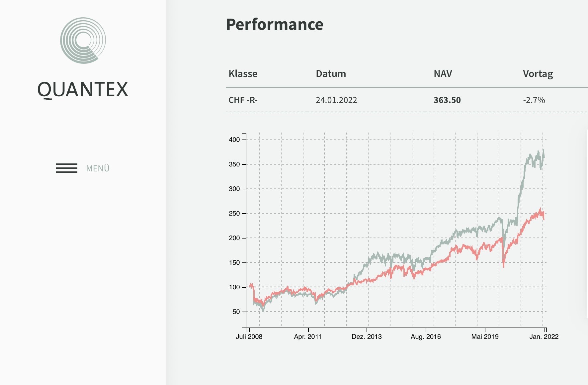Image resolution: width=588 pixels, height=385 pixels.
Task: Click the Aug. 2016 axis label
Action: [x=426, y=337]
